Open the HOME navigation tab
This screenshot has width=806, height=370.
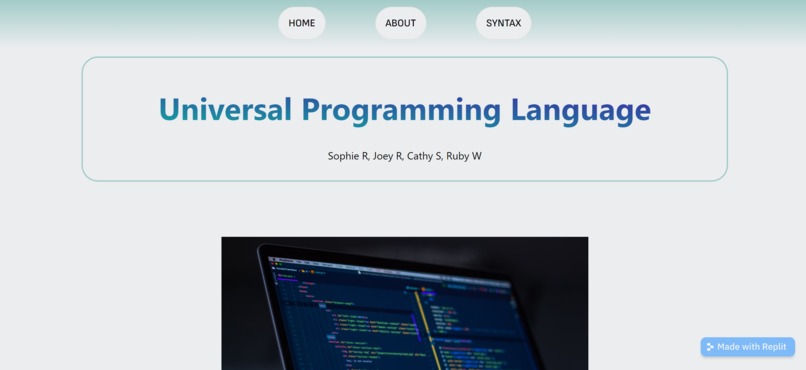pyautogui.click(x=302, y=23)
